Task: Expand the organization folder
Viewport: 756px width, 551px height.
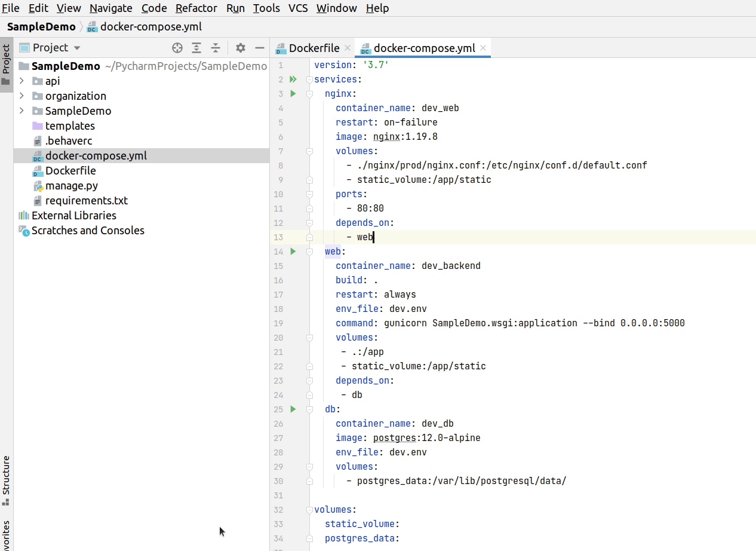Action: click(x=21, y=96)
